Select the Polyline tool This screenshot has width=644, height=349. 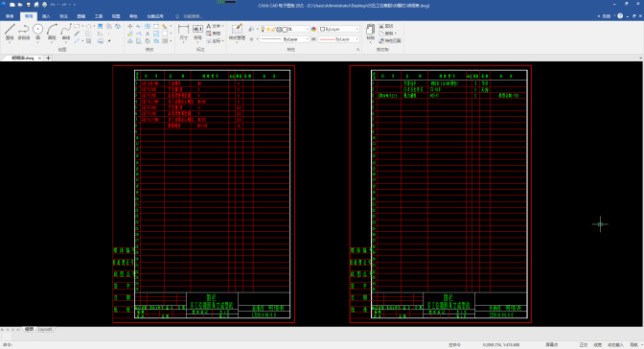coord(23,32)
